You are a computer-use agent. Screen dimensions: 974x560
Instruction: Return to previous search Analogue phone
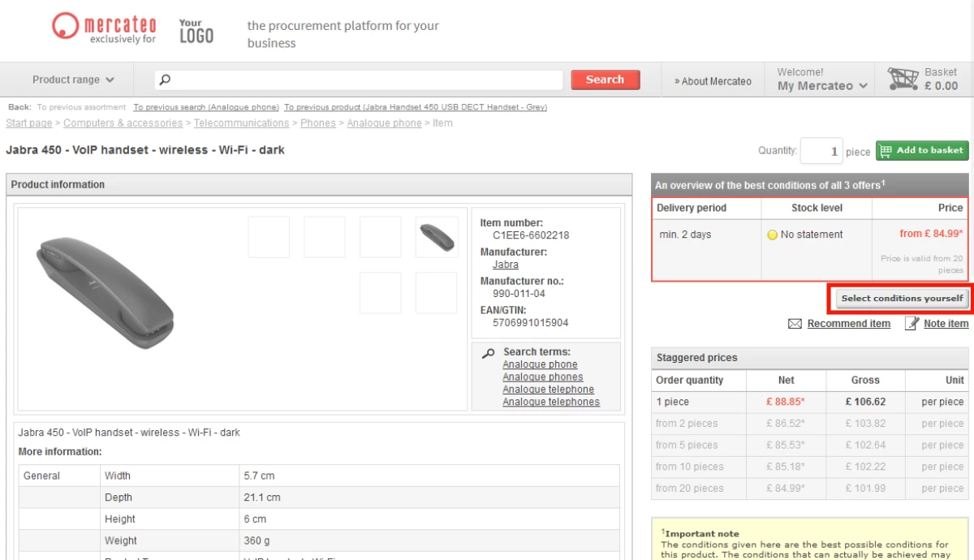point(206,107)
